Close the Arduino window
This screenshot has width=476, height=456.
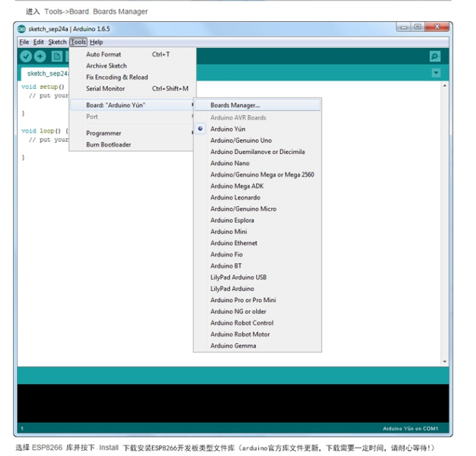click(437, 27)
